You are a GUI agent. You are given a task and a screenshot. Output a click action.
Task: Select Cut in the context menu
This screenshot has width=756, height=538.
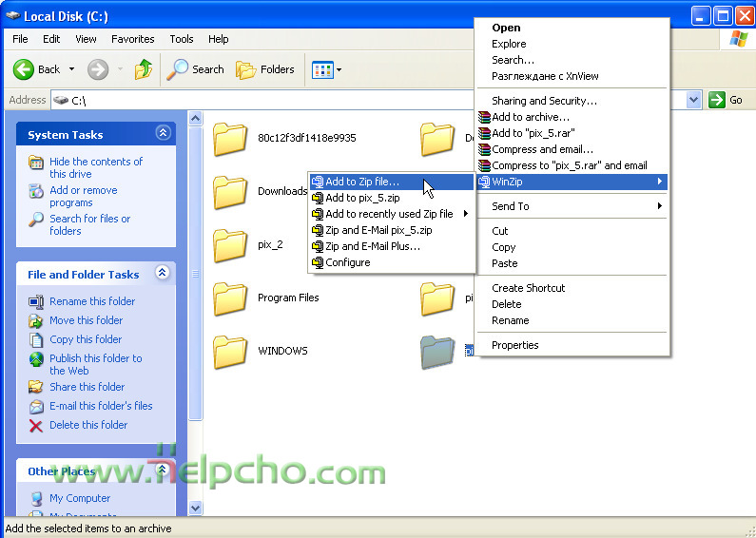pos(572,231)
